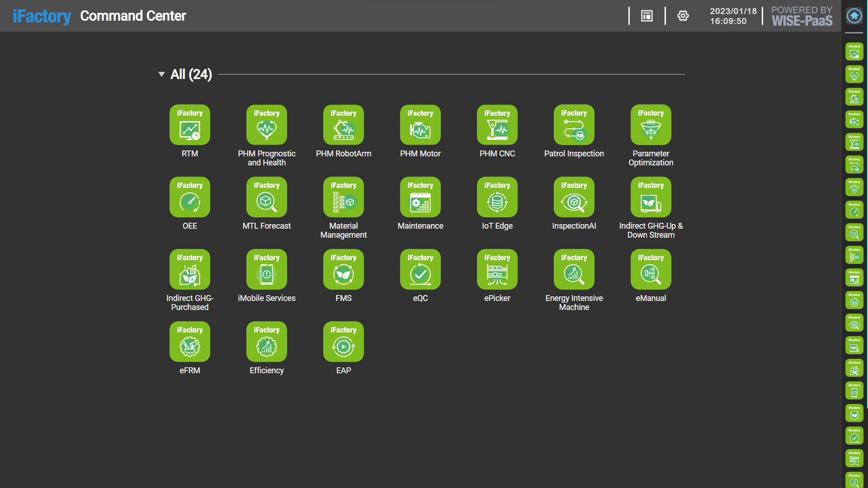868x488 pixels.
Task: Launch the OEE tile in main grid
Action: click(x=190, y=197)
